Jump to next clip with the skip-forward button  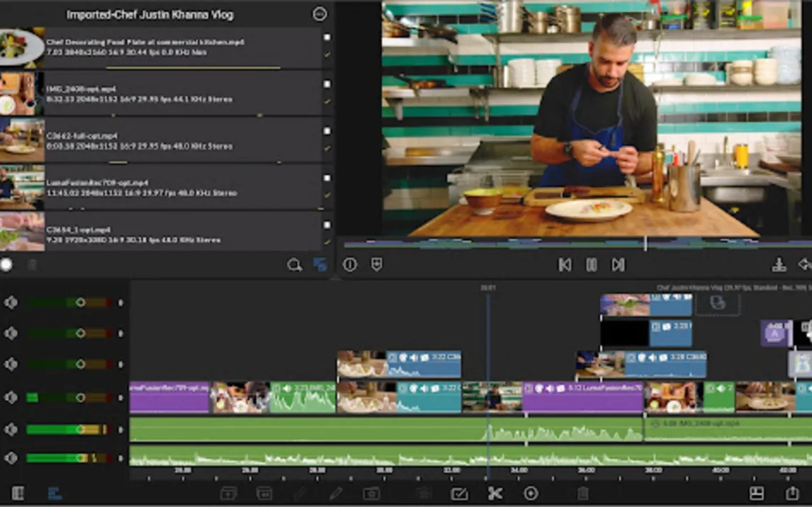(x=618, y=265)
